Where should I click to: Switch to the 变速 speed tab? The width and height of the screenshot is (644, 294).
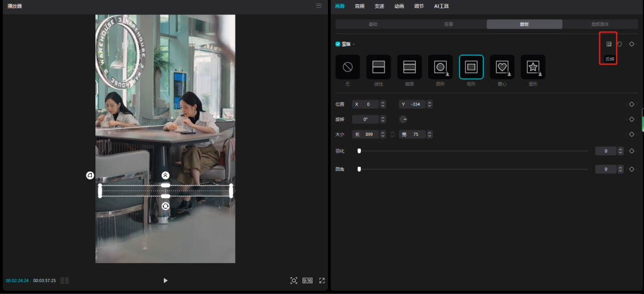[379, 6]
